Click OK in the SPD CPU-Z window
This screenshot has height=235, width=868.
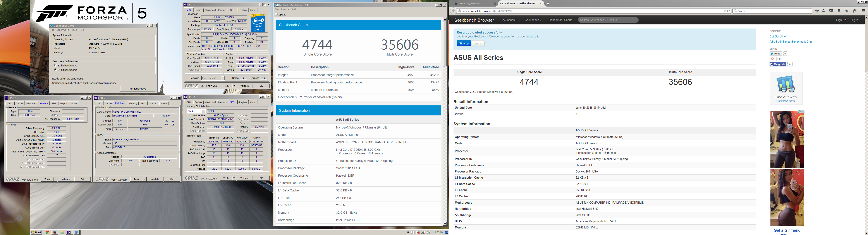tap(261, 178)
